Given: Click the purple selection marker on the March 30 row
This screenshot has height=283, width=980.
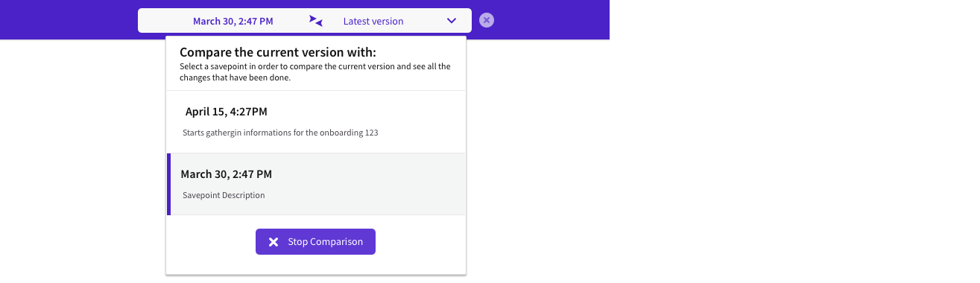Looking at the screenshot, I should pos(168,184).
